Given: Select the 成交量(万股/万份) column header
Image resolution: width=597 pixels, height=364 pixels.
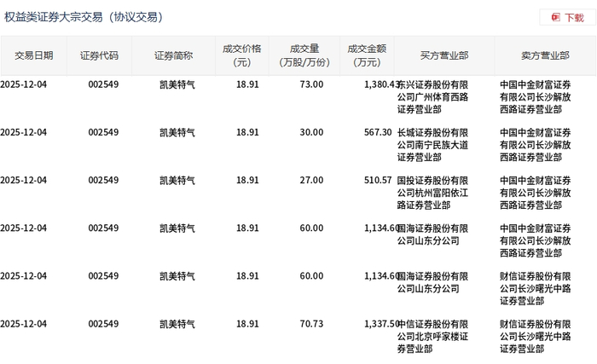Looking at the screenshot, I should (304, 55).
